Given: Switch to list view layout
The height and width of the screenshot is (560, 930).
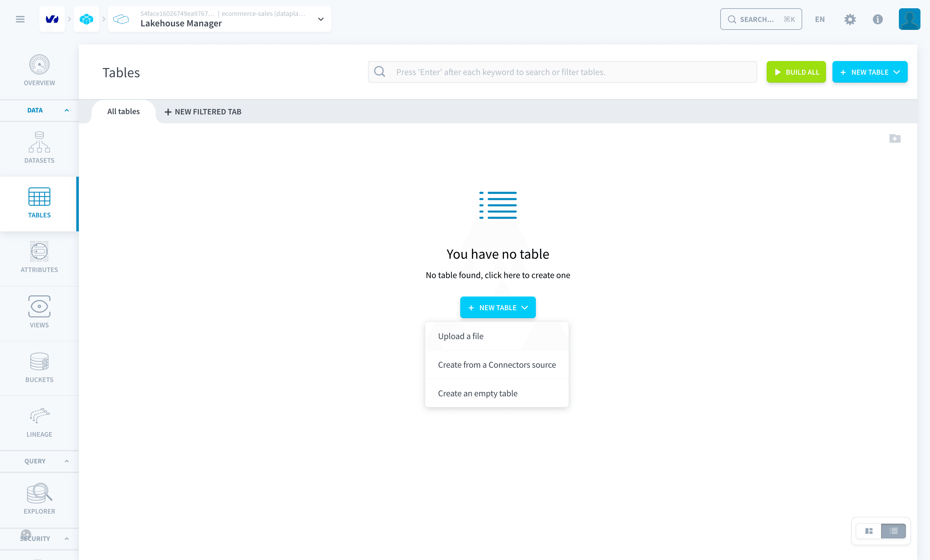Looking at the screenshot, I should [x=893, y=531].
